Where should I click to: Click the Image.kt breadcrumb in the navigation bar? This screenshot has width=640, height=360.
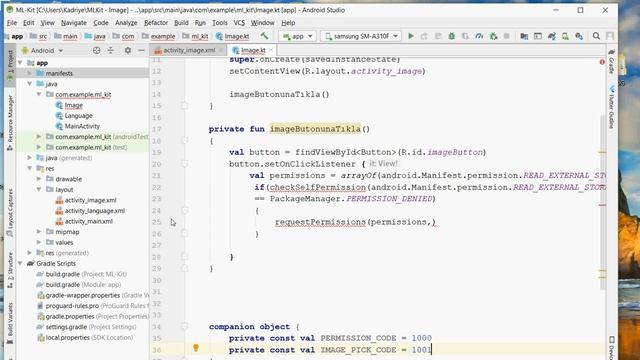tap(232, 36)
